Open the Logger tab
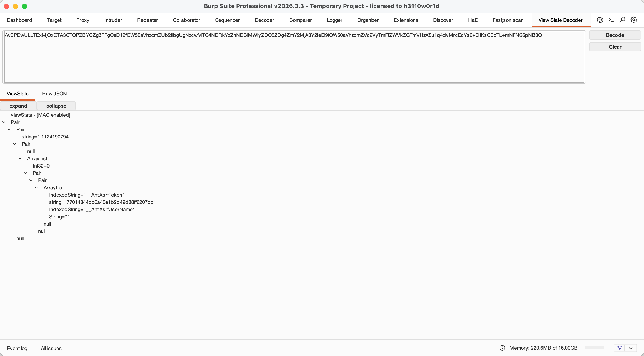The height and width of the screenshot is (356, 644). pos(334,20)
